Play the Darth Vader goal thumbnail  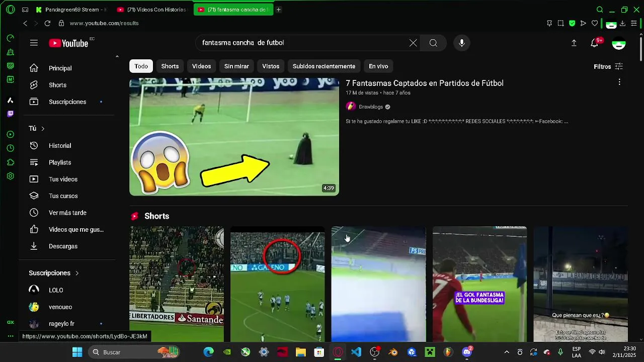pyautogui.click(x=234, y=137)
